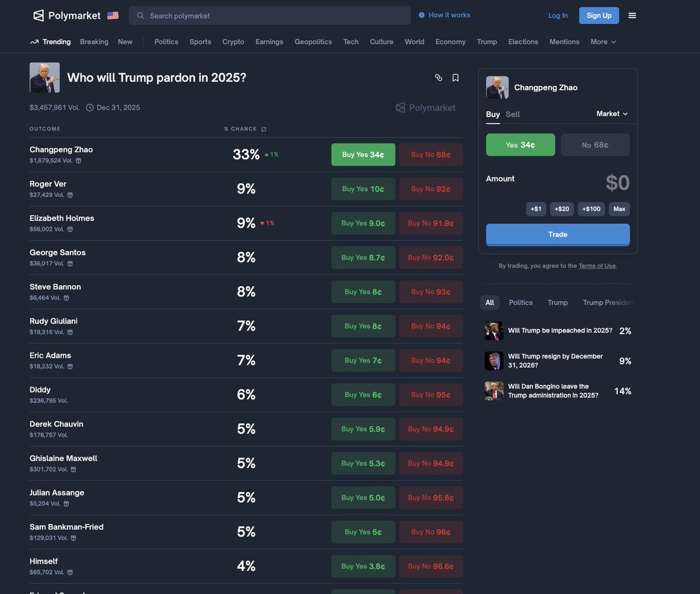Open the New markets tab

point(125,42)
